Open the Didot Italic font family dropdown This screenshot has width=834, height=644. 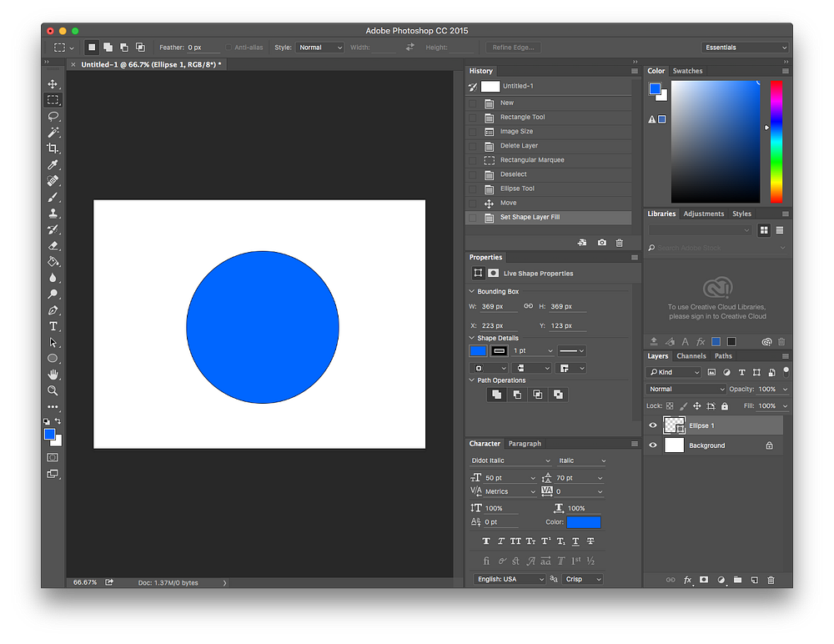[x=510, y=460]
